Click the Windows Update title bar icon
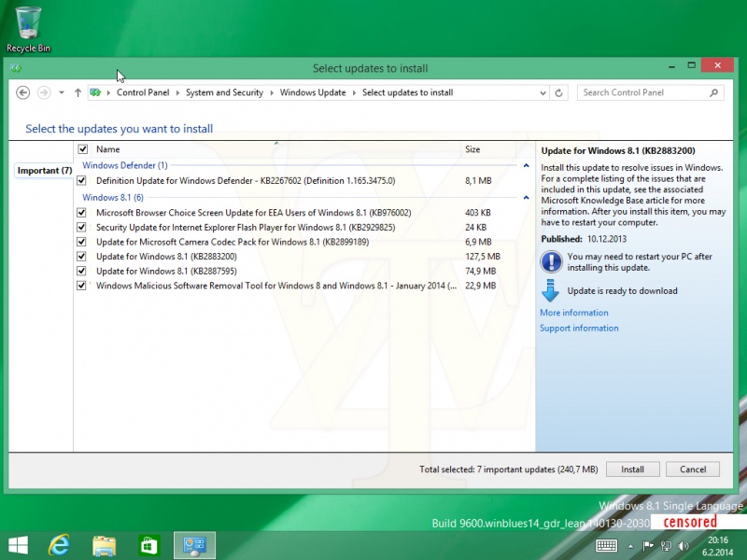Viewport: 747px width, 560px height. 16,68
